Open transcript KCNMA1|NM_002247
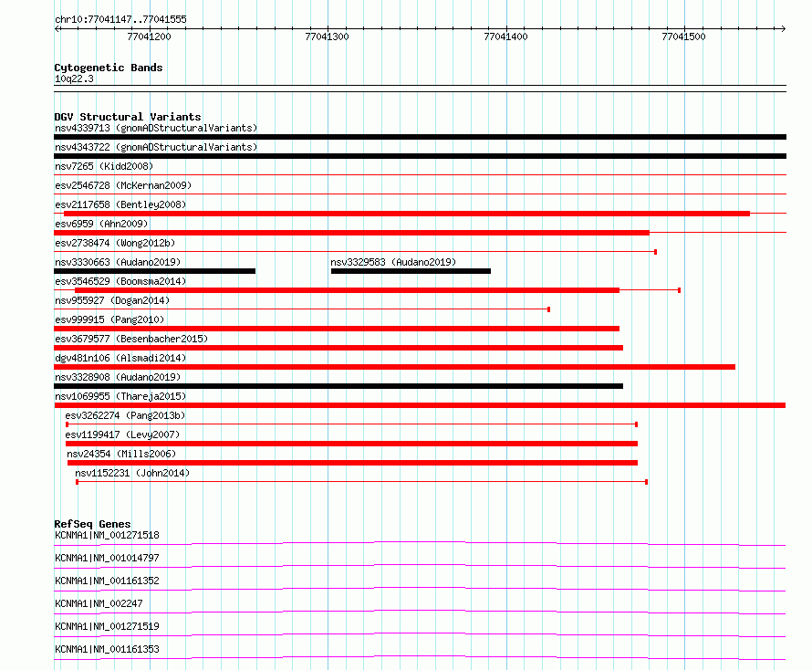This screenshot has height=670, width=812. [x=99, y=603]
